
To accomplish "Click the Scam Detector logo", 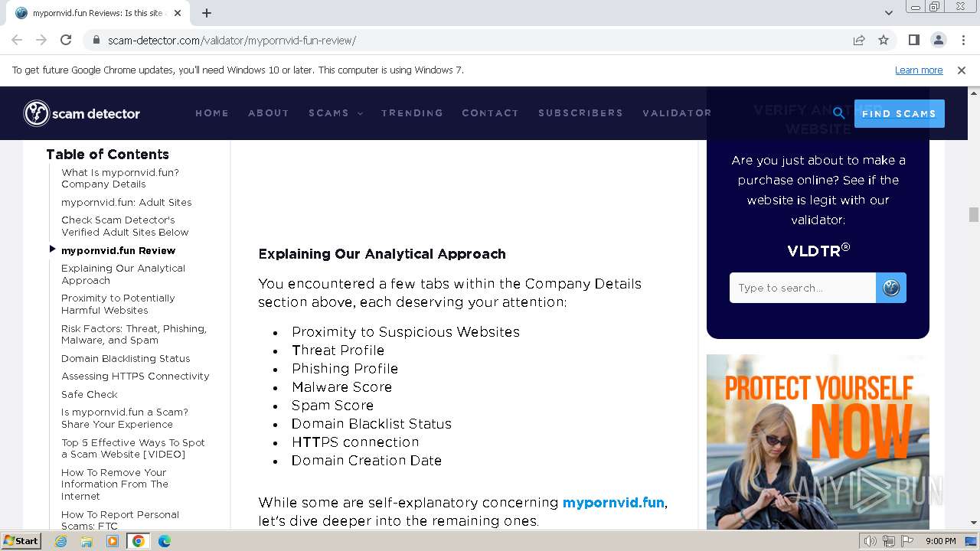I will tap(82, 113).
